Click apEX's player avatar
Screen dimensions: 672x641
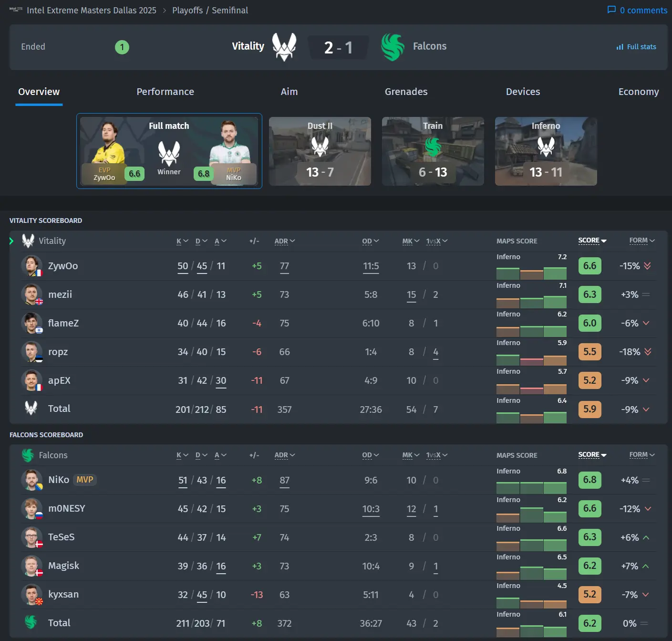(31, 380)
